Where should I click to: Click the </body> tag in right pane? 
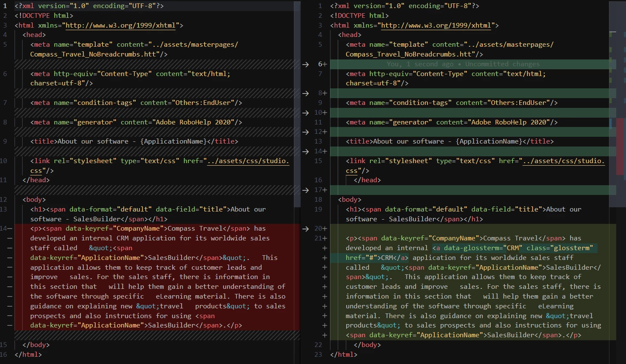[367, 345]
